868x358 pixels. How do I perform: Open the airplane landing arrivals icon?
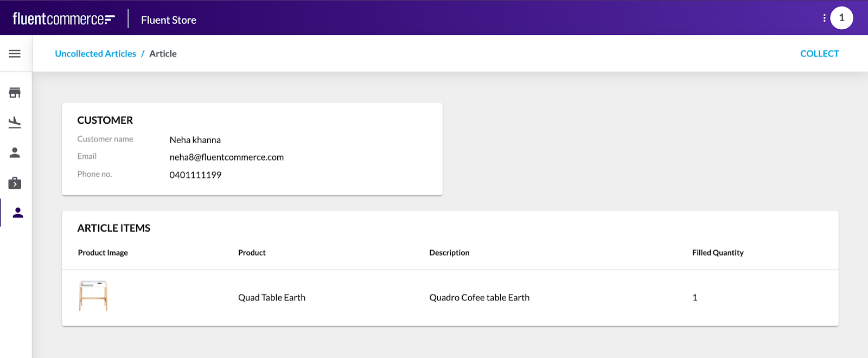[15, 123]
